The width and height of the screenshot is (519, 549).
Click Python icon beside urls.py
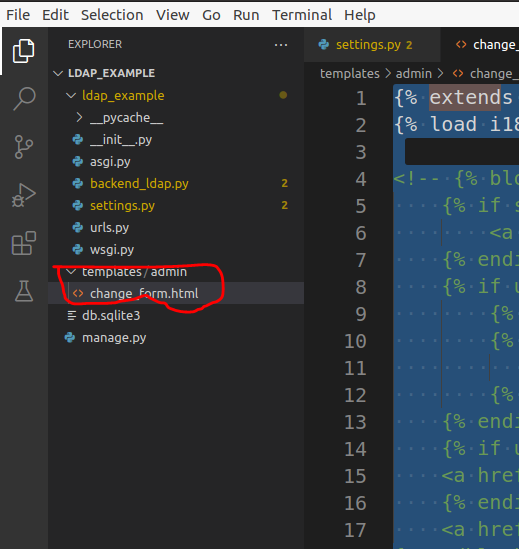point(77,228)
